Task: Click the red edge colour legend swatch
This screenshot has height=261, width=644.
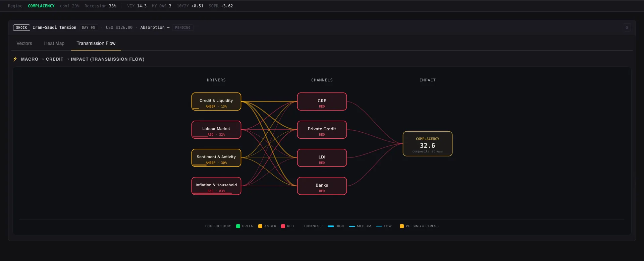Action: pyautogui.click(x=283, y=226)
